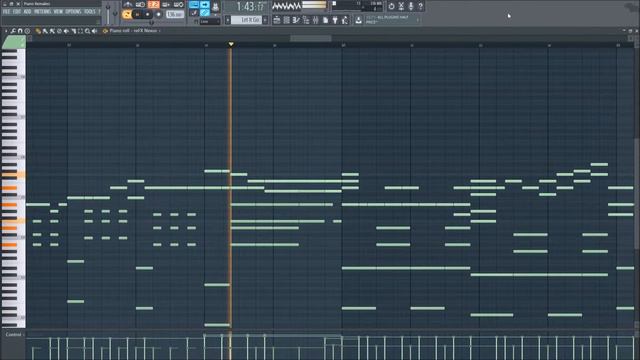Toggle the recording countdown button
Viewport: 640px width, 360px height.
pos(153,4)
